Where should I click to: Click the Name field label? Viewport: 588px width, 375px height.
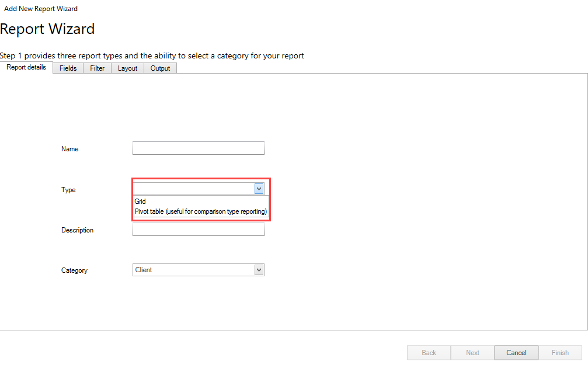click(69, 149)
